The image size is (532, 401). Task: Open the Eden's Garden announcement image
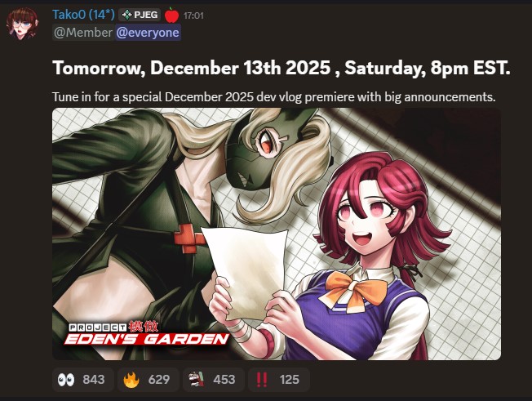(277, 234)
